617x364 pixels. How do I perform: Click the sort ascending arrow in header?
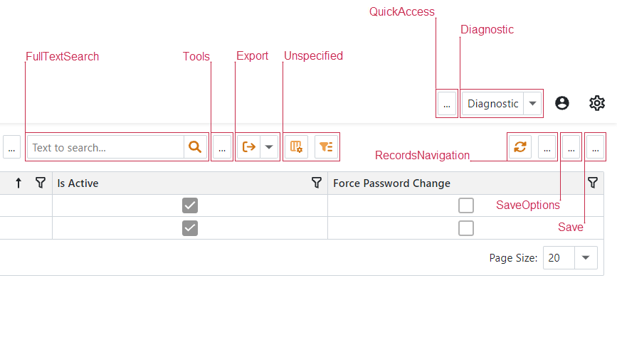click(19, 183)
